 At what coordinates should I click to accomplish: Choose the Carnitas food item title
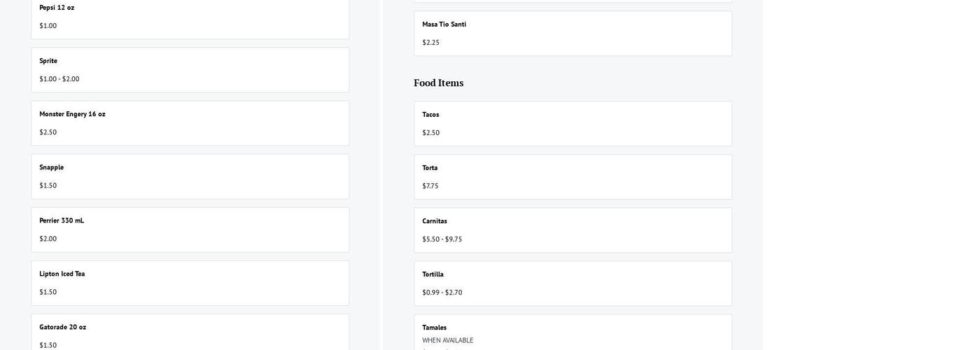[x=434, y=221]
